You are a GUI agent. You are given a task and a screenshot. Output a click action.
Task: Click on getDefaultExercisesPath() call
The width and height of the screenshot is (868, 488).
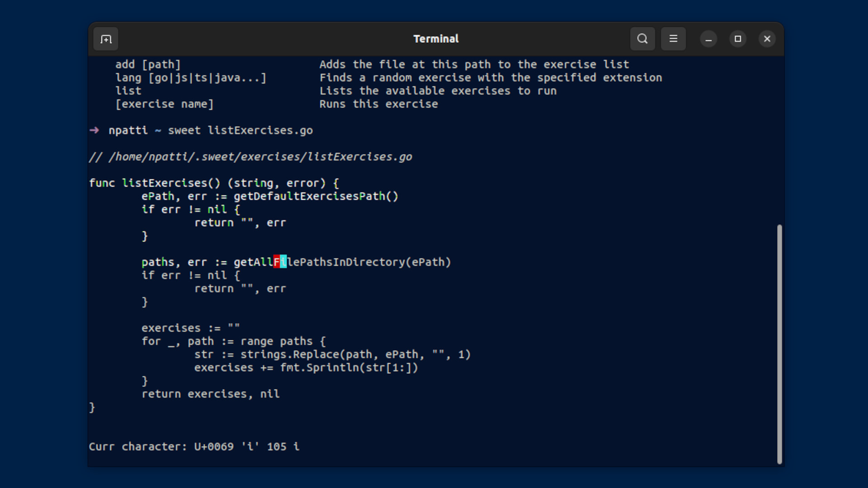(316, 197)
